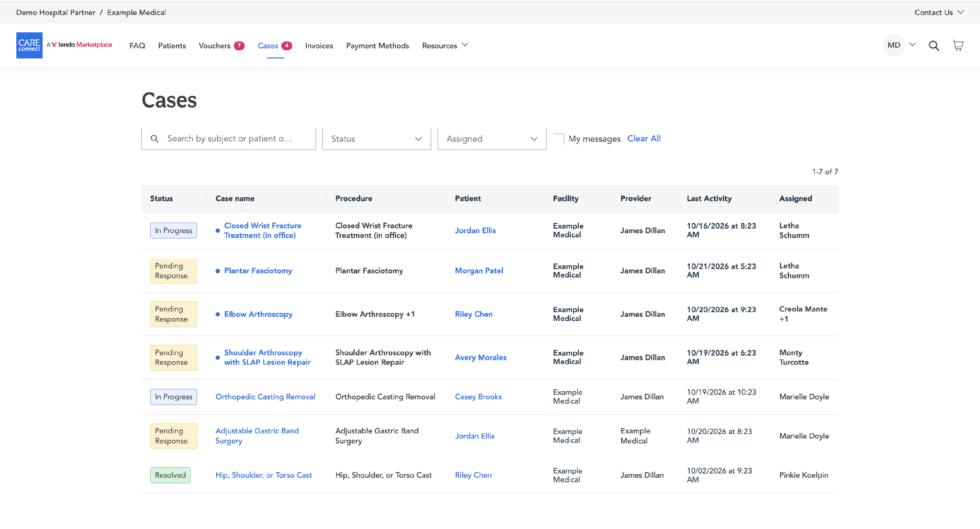The image size is (980, 529).
Task: Click the Vouchers 7 notification badge
Action: pos(239,46)
